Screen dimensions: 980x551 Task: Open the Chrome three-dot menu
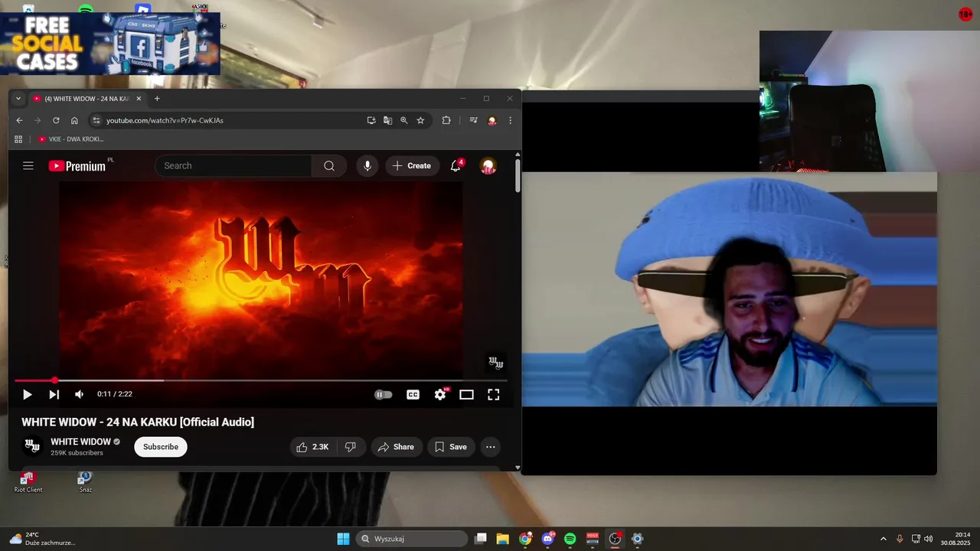(x=510, y=120)
